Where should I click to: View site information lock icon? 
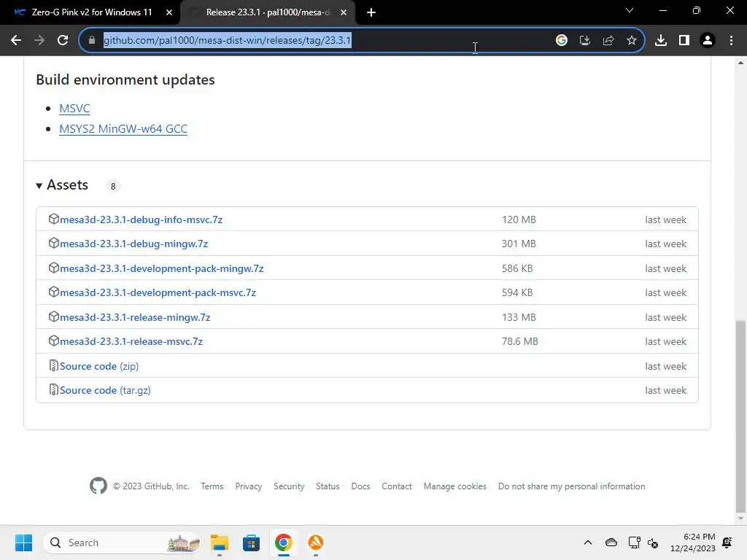[92, 41]
